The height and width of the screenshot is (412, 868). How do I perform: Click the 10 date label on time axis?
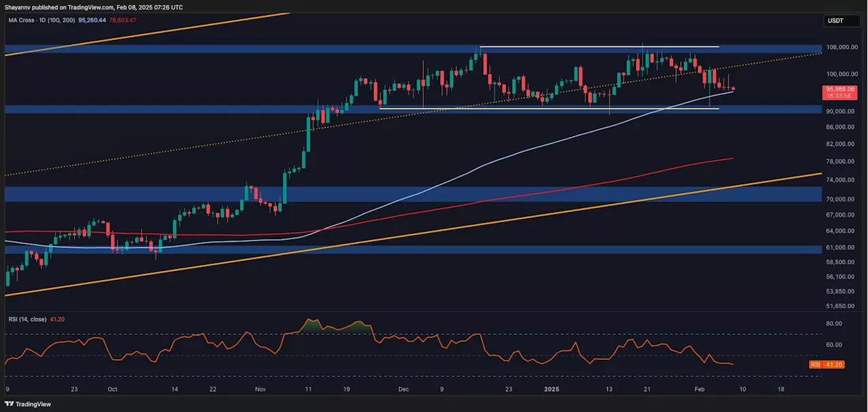point(743,390)
